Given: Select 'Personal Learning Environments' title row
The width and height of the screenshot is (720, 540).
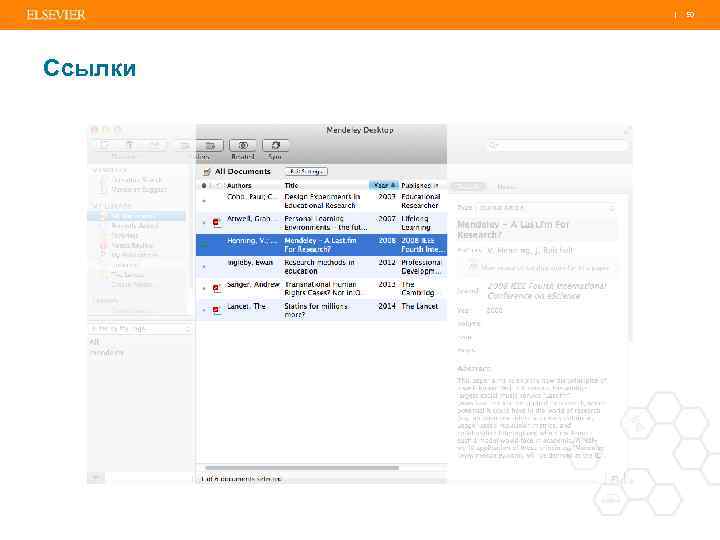Looking at the screenshot, I should (x=326, y=223).
